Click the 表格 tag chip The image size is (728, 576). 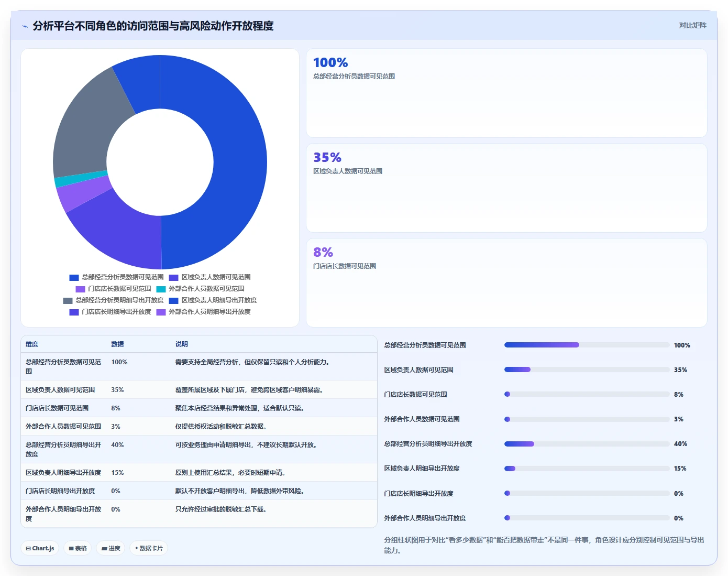click(x=78, y=548)
